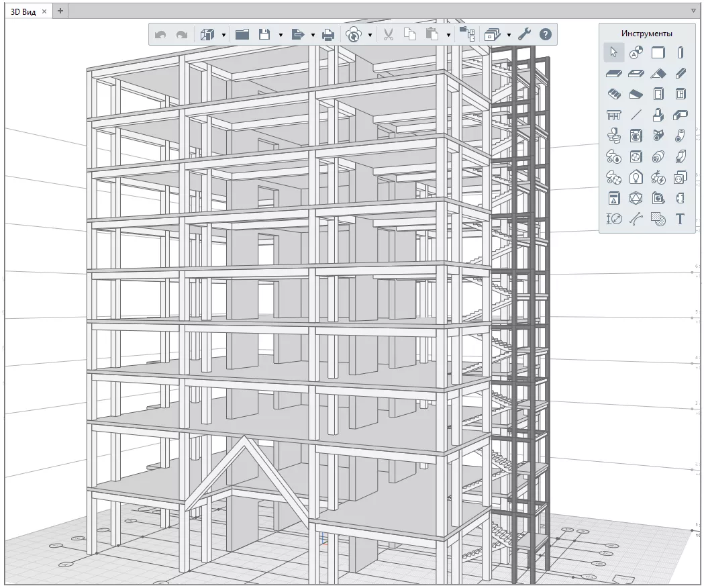The image size is (704, 588).
Task: Switch to the 3D Вид tab
Action: pyautogui.click(x=22, y=11)
